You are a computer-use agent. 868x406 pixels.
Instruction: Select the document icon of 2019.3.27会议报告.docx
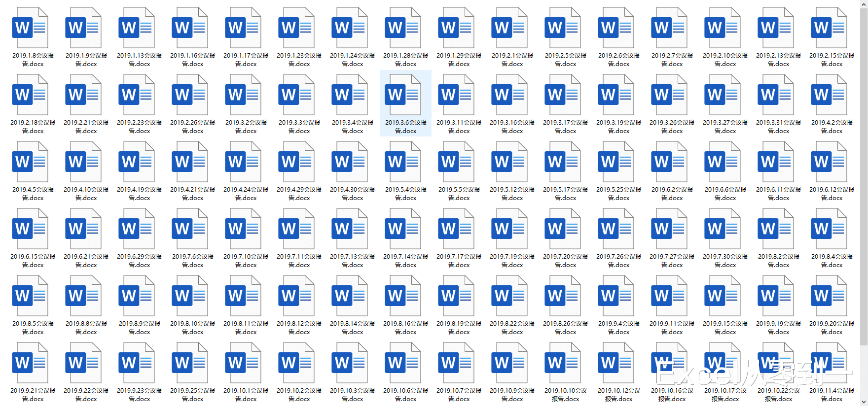click(723, 95)
